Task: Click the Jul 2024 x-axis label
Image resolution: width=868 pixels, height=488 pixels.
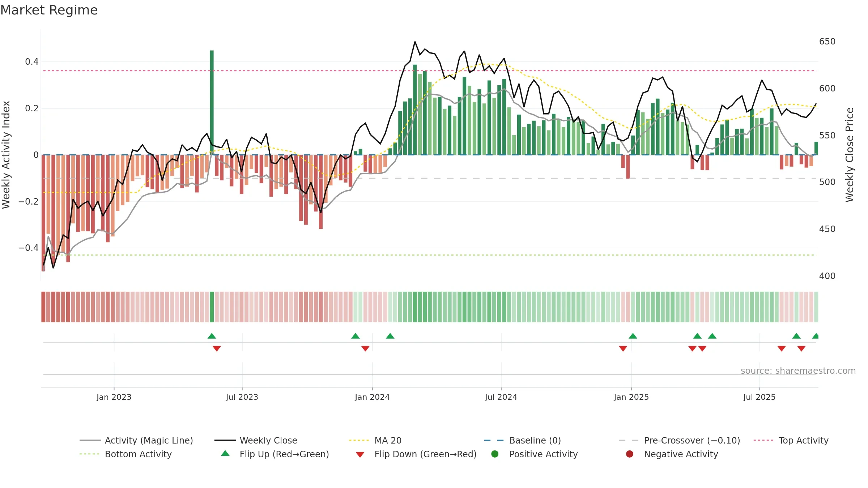Action: coord(501,397)
